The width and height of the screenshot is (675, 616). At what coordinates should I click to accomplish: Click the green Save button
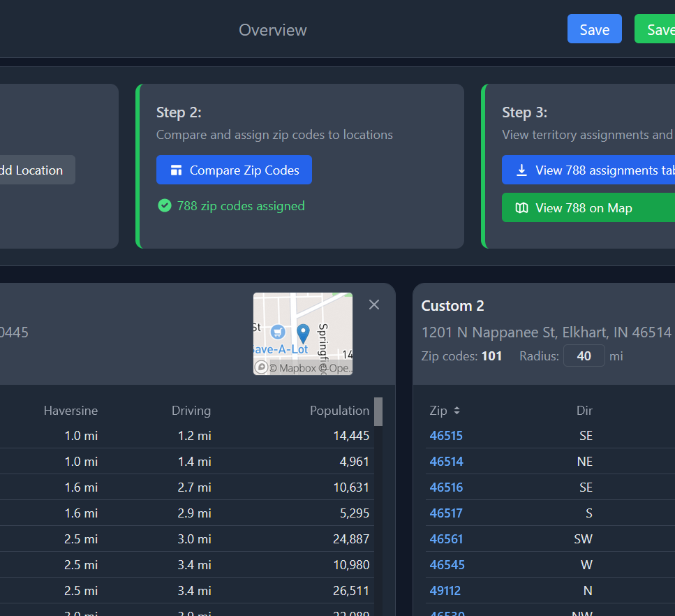coord(656,29)
